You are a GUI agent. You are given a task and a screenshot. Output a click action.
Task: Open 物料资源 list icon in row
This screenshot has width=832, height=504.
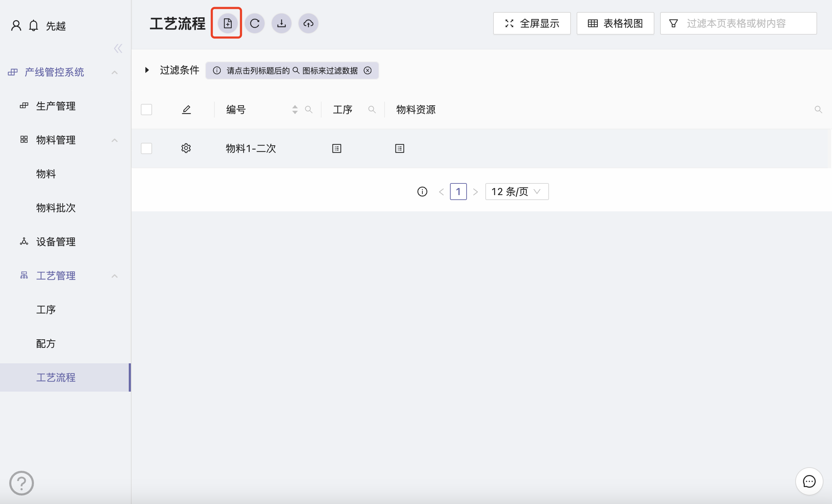[400, 148]
